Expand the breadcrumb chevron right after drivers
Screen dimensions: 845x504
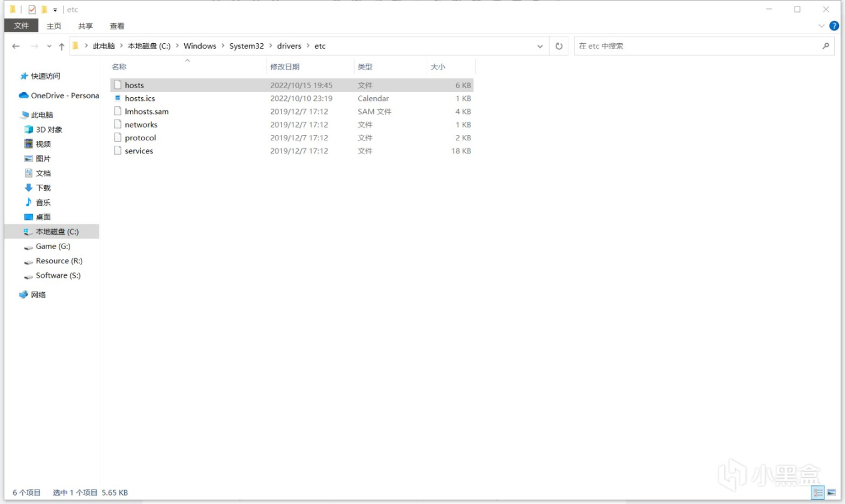(308, 46)
